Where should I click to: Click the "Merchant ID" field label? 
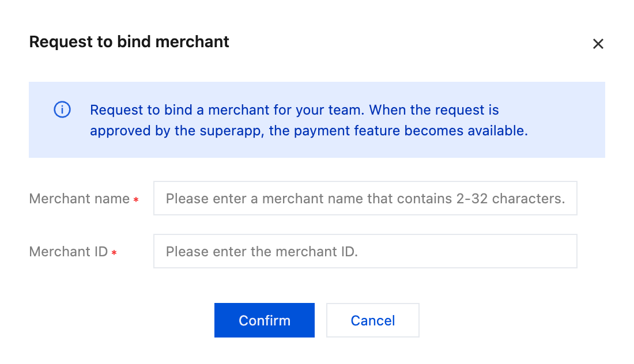tap(69, 252)
